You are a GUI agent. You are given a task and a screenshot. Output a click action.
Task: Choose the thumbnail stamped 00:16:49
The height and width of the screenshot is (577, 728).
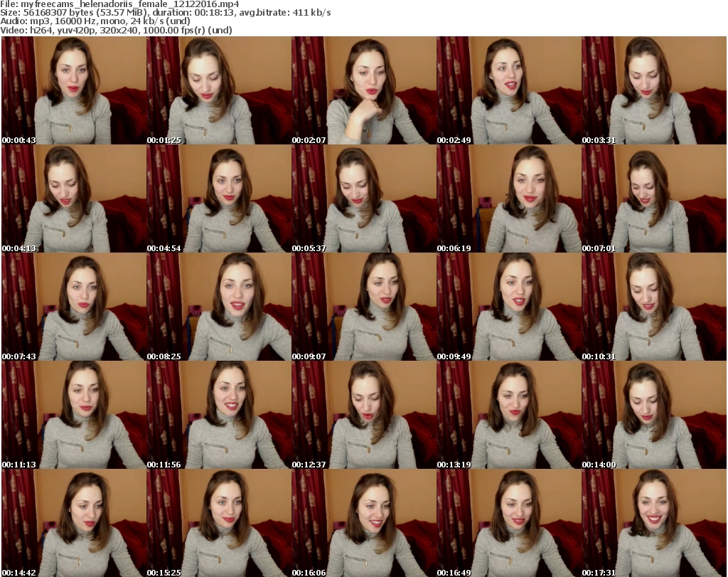click(509, 523)
